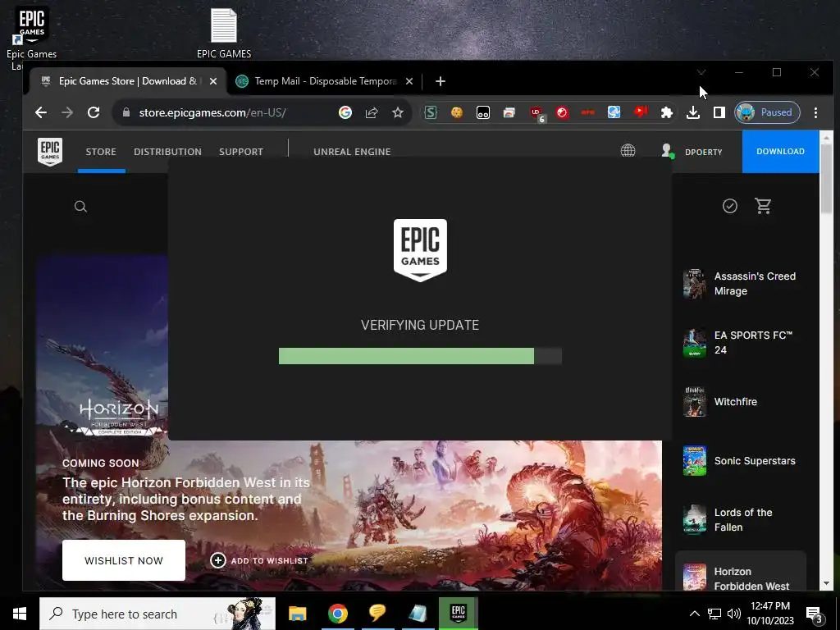Click the yellow chat bubble taskbar icon
This screenshot has height=630, width=840.
coord(377,614)
